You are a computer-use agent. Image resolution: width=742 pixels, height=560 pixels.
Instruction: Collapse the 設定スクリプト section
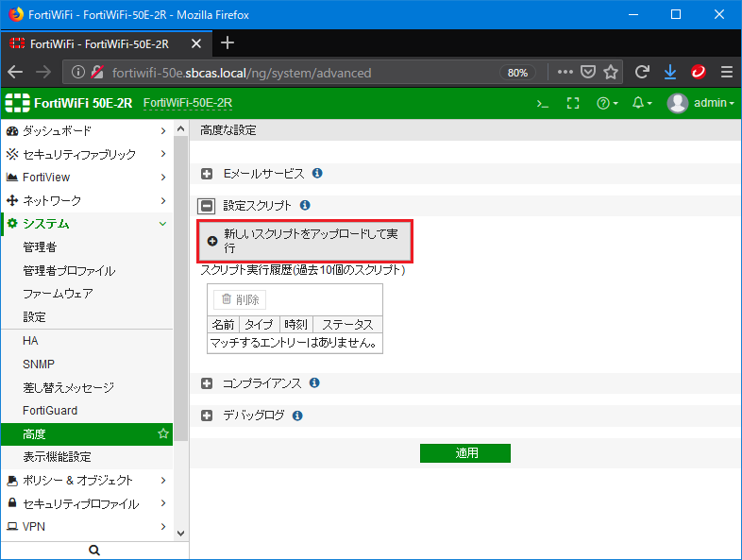click(207, 205)
